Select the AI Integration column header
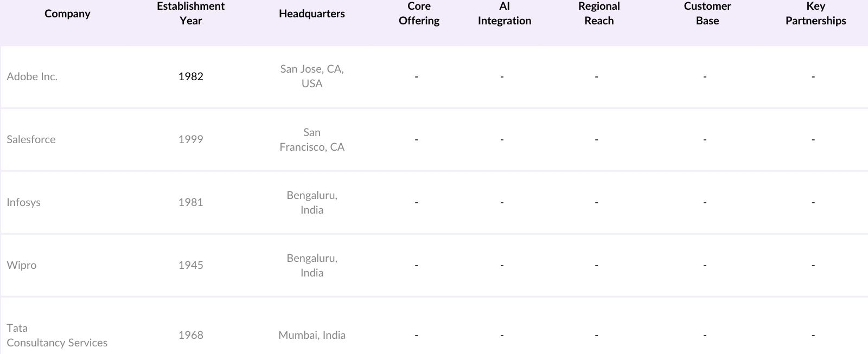 tap(504, 14)
